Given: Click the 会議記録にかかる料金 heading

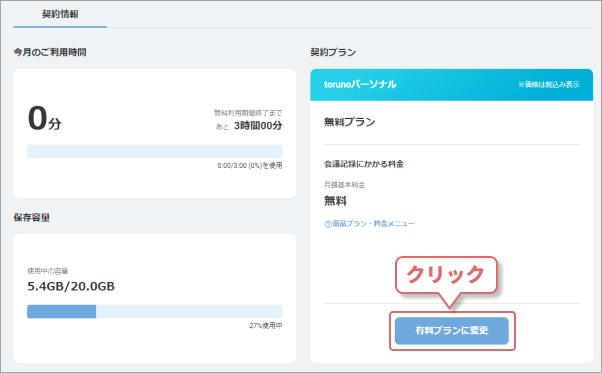Looking at the screenshot, I should pos(364,164).
